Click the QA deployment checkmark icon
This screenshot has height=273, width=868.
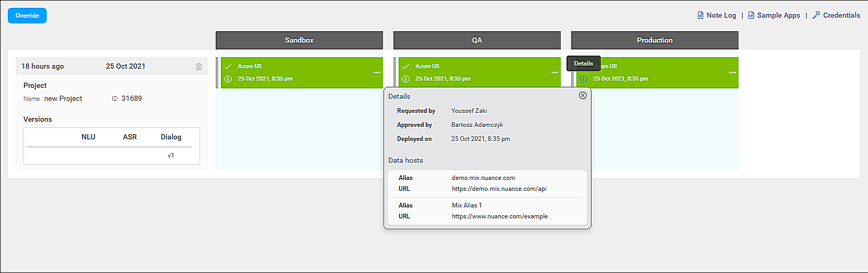[405, 67]
